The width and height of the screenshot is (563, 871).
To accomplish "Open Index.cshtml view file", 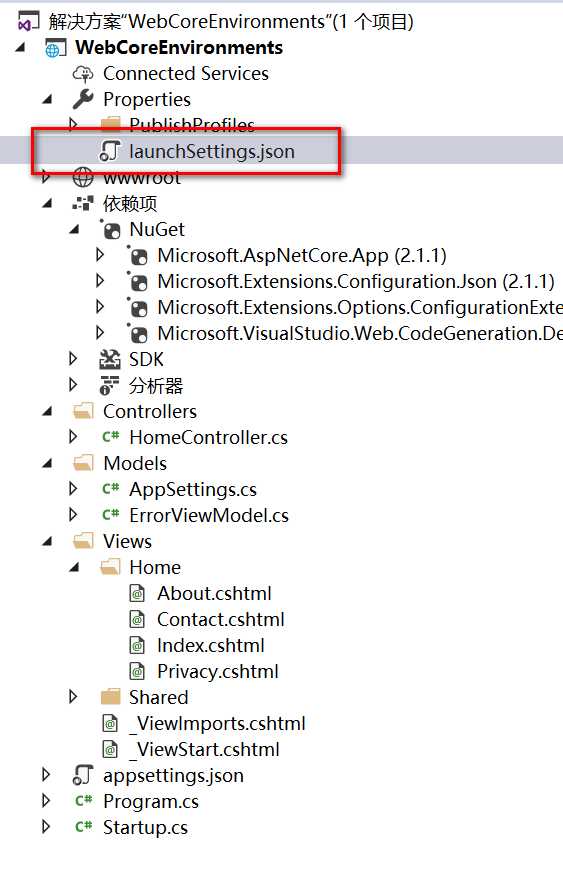I will tap(210, 645).
